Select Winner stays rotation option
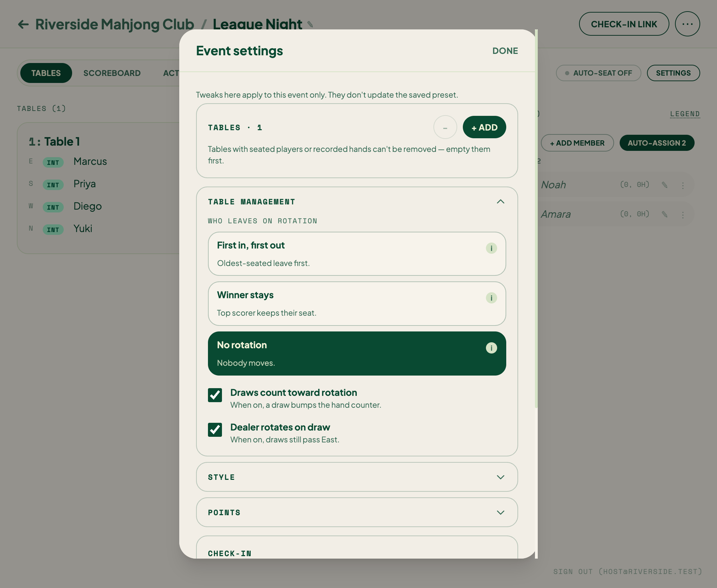Screen dimensions: 717x588 point(357,303)
